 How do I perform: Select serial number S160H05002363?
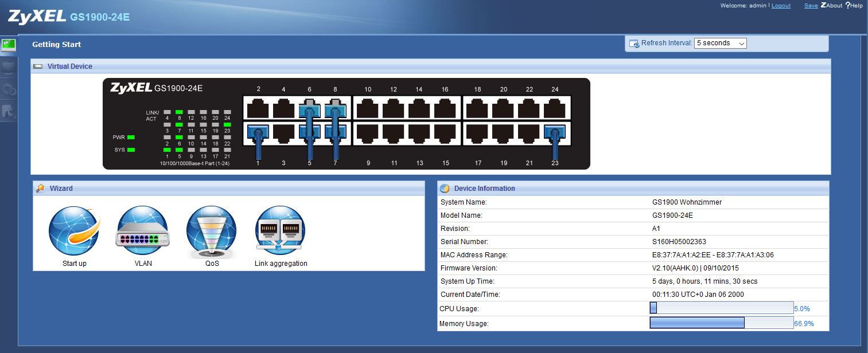pyautogui.click(x=679, y=242)
